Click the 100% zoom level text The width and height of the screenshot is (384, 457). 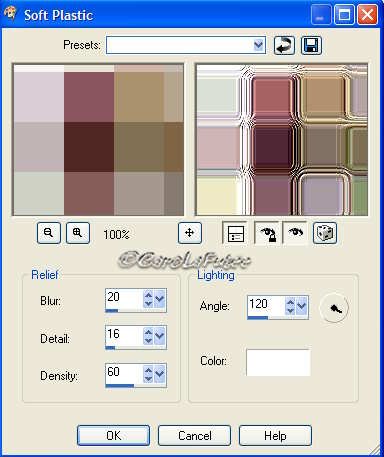click(116, 235)
